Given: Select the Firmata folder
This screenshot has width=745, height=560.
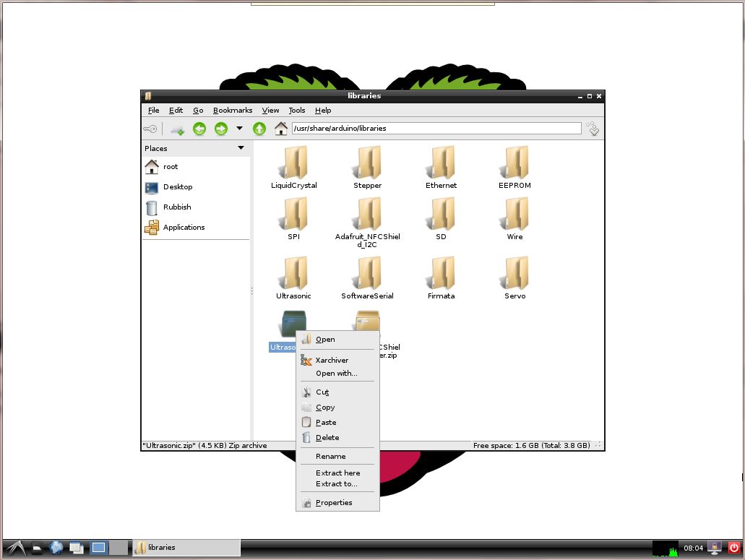Looking at the screenshot, I should (441, 278).
